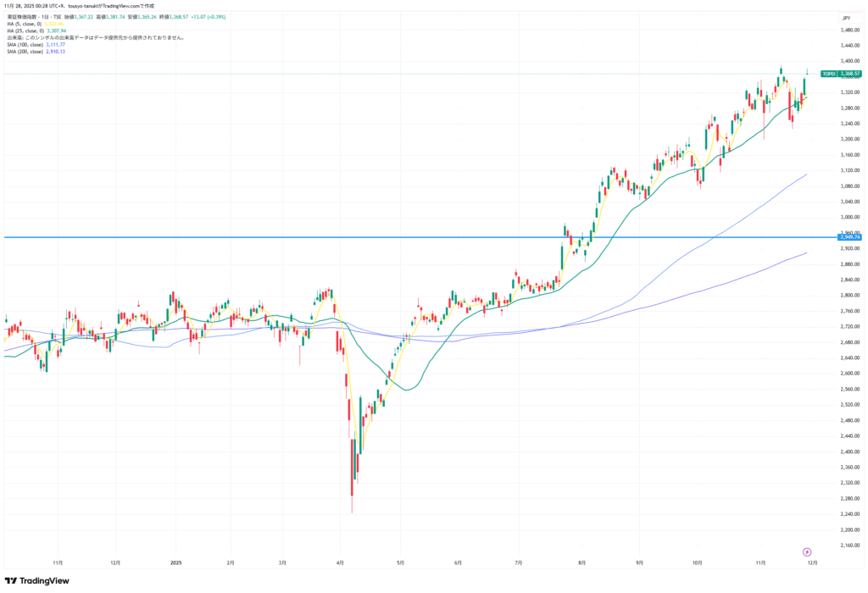Screen dimensions: 868x593
Task: Click the 8月 label on time axis
Action: (x=581, y=562)
